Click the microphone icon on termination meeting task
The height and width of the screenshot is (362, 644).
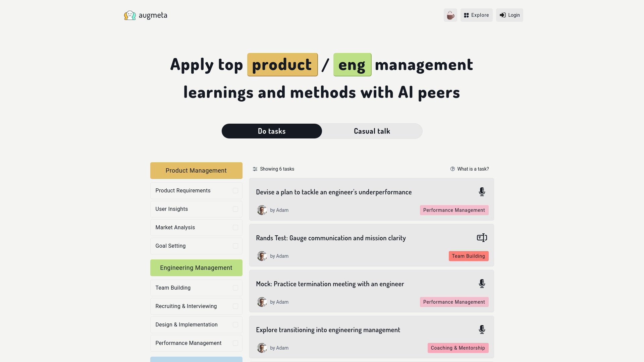pos(481,283)
